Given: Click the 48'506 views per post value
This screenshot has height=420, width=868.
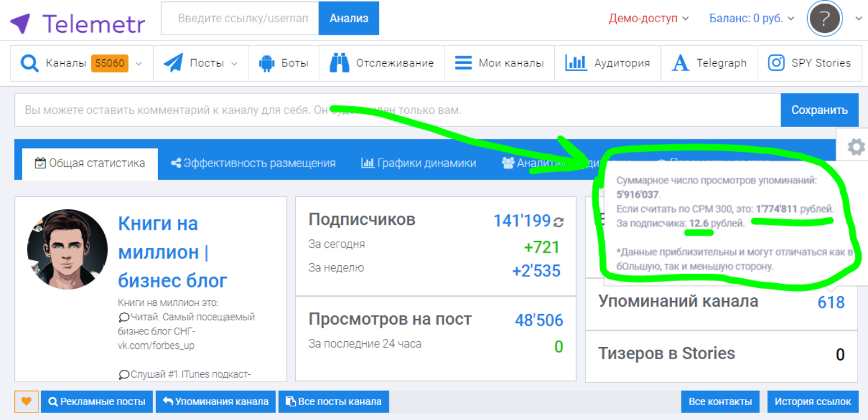Looking at the screenshot, I should [x=539, y=320].
